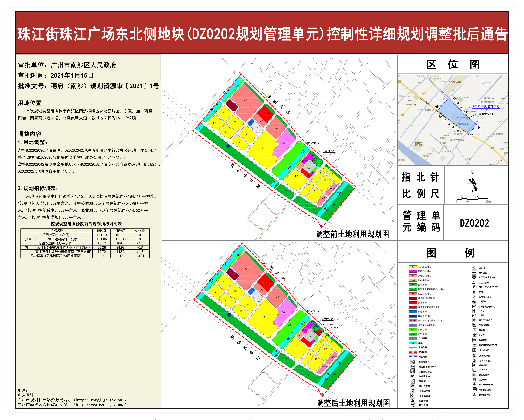The width and height of the screenshot is (524, 420).
Task: Click the 社区服务站 legend icon
Action: point(413,396)
